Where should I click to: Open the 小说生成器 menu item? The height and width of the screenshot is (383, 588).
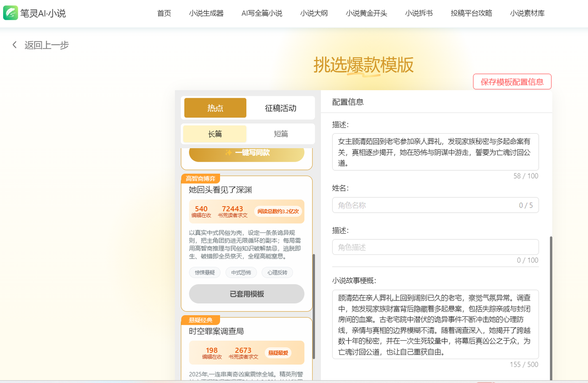tap(206, 13)
